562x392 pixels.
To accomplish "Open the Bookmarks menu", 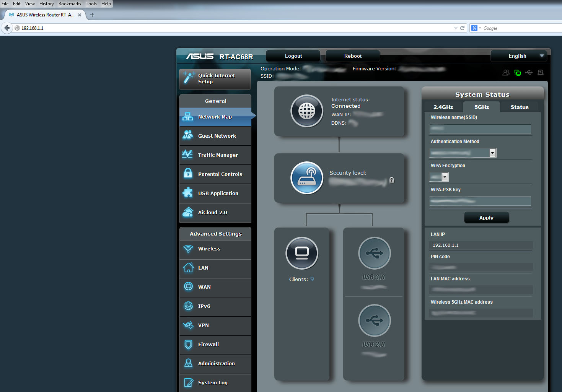I will 70,4.
